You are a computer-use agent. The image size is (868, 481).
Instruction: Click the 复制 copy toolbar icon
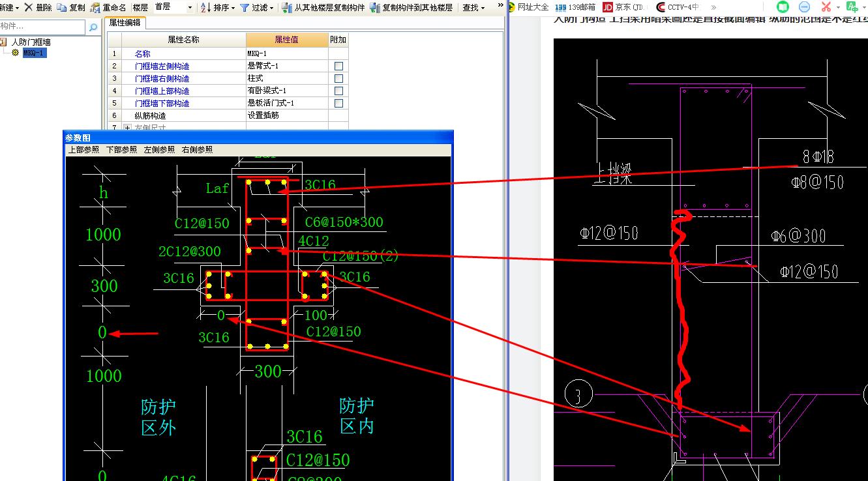point(61,7)
